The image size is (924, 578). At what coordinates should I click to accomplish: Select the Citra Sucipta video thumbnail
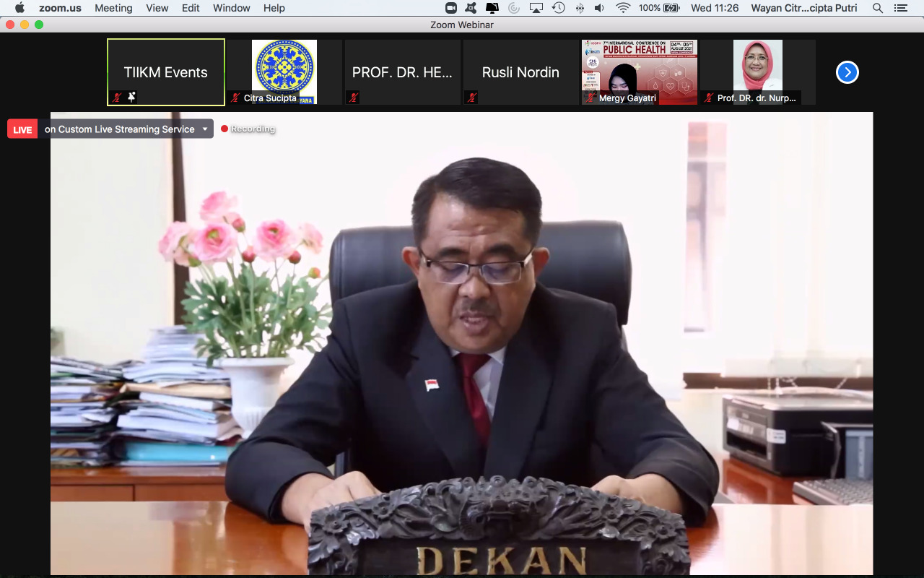pos(284,72)
